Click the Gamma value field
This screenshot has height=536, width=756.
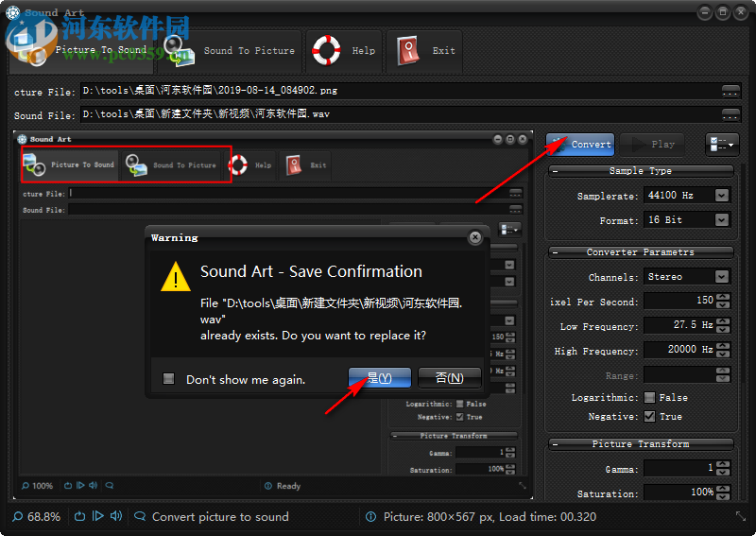[679, 468]
